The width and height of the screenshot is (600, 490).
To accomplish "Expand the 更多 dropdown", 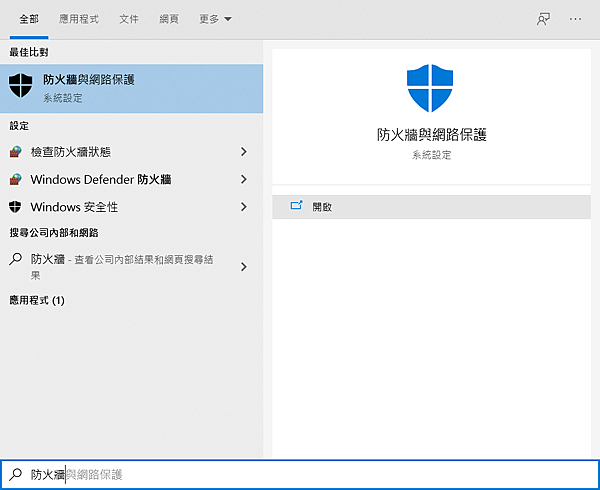I will (215, 19).
